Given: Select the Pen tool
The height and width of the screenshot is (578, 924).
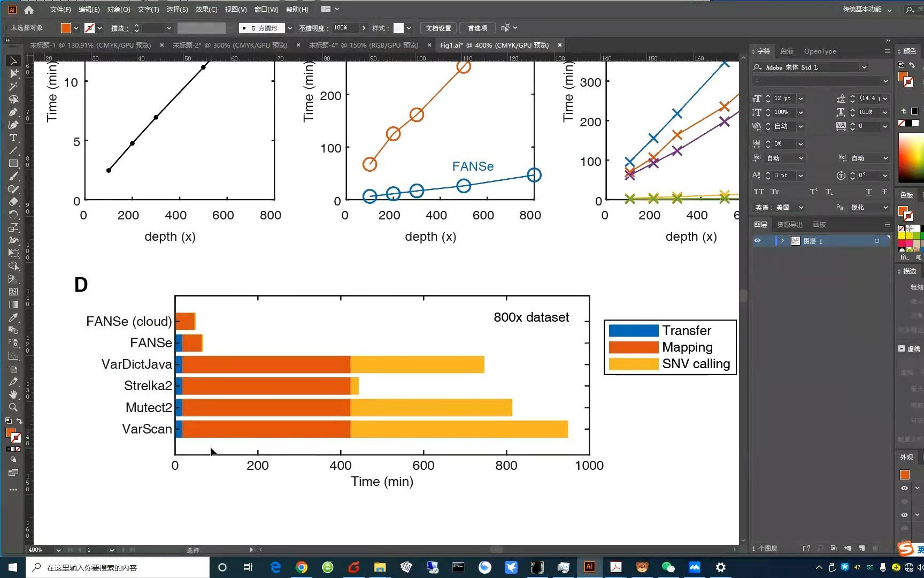Looking at the screenshot, I should pos(13,112).
